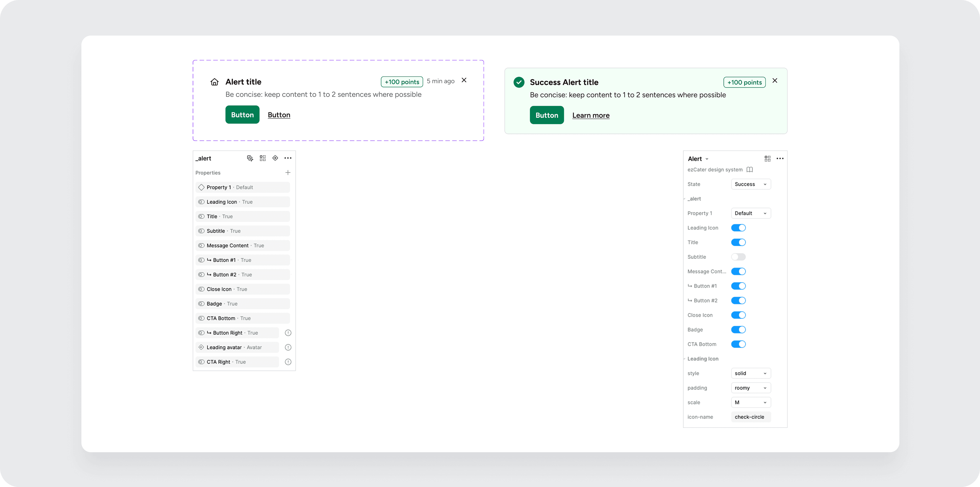980x487 pixels.
Task: Click the green check-circle icon in success alert
Action: (x=519, y=82)
